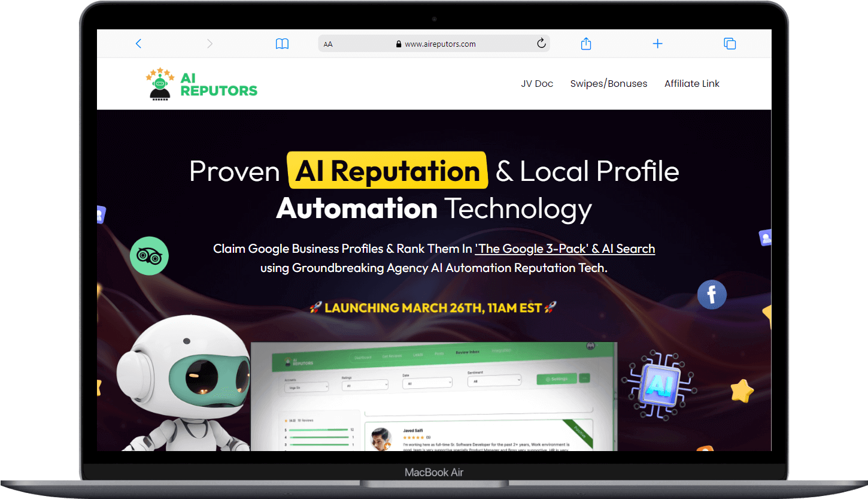This screenshot has width=868, height=499.
Task: Click the AI Reputors logo in the header
Action: click(x=201, y=84)
